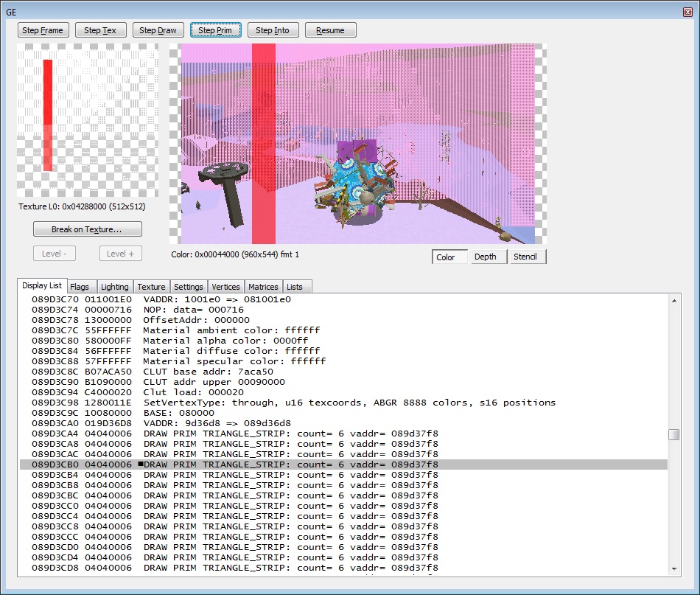
Task: Close the GE debugger window
Action: [688, 12]
